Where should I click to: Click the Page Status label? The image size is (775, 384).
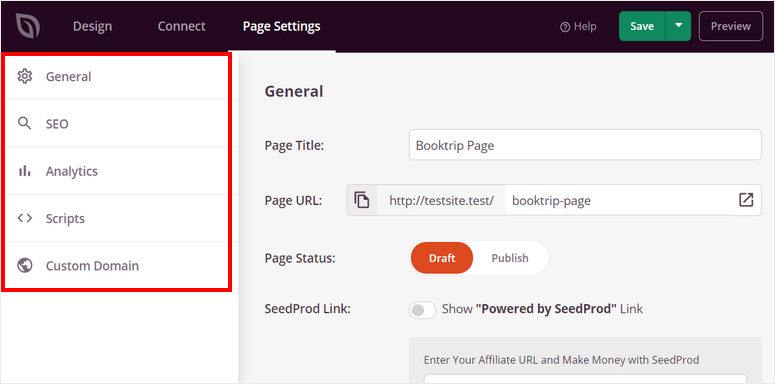pyautogui.click(x=300, y=258)
